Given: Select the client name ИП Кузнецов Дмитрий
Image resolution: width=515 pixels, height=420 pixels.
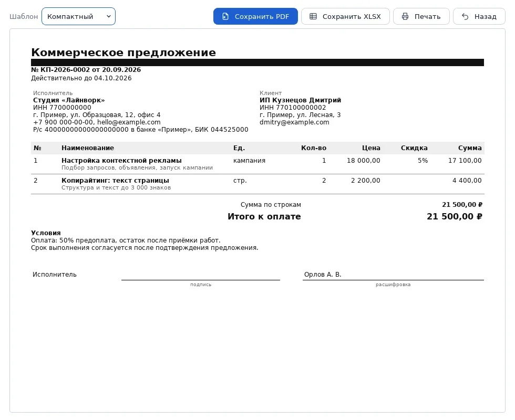Looking at the screenshot, I should pyautogui.click(x=300, y=100).
